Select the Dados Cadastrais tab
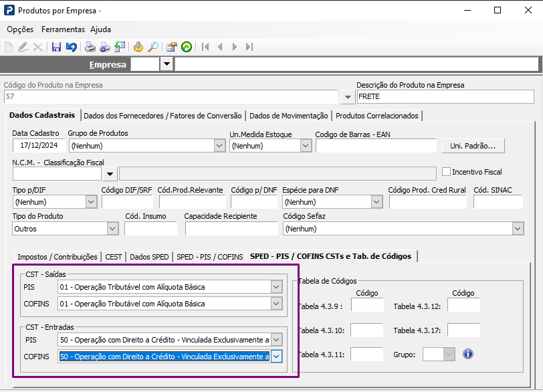 (x=42, y=115)
